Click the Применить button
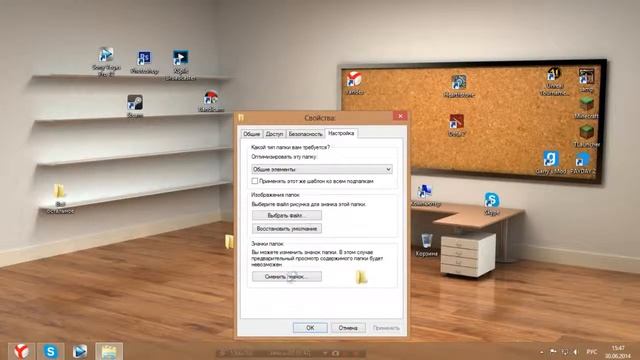Viewport: 640px width, 360px height. (386, 328)
